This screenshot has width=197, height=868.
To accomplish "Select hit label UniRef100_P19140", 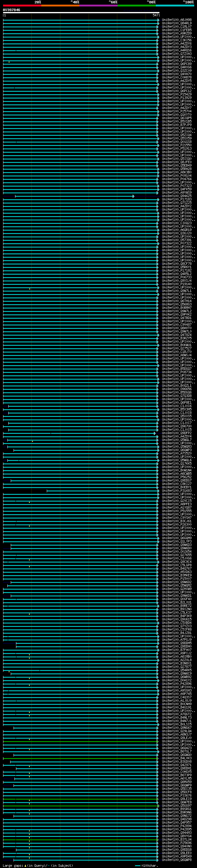I will coord(177,284).
